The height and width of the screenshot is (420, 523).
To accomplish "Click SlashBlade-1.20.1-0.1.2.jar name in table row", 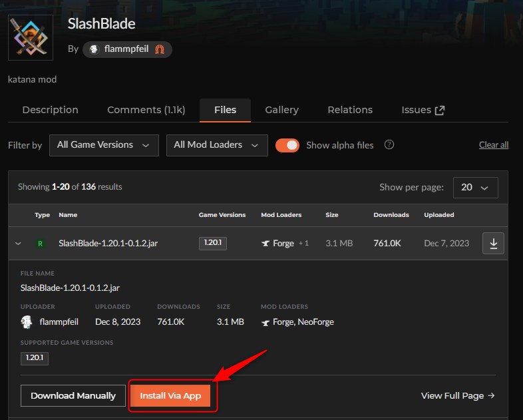I will pyautogui.click(x=108, y=243).
